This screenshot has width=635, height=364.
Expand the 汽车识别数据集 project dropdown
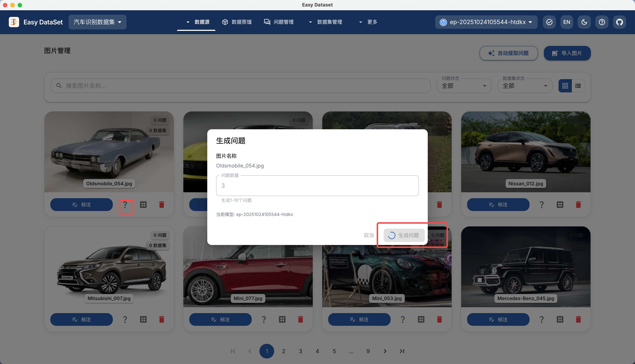pyautogui.click(x=97, y=22)
